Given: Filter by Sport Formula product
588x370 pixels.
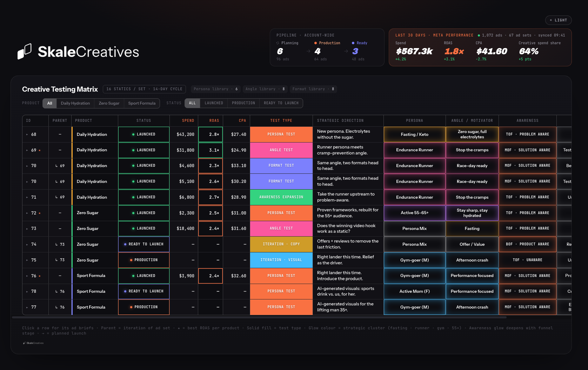Looking at the screenshot, I should point(142,103).
